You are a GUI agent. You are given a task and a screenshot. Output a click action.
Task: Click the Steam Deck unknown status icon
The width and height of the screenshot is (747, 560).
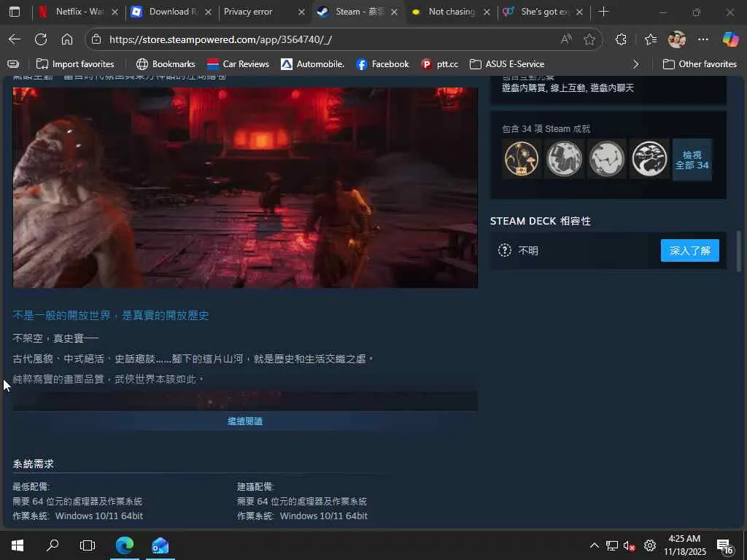505,251
